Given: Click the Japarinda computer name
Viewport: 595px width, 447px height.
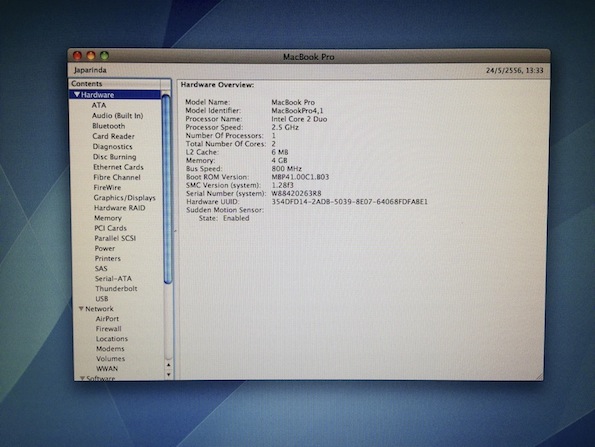Looking at the screenshot, I should [x=90, y=70].
